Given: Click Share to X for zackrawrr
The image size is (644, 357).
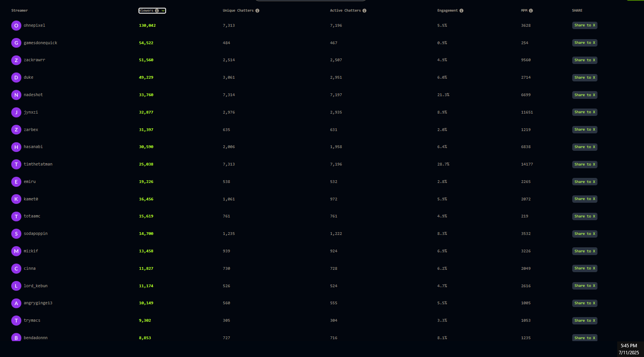Looking at the screenshot, I should coord(585,60).
